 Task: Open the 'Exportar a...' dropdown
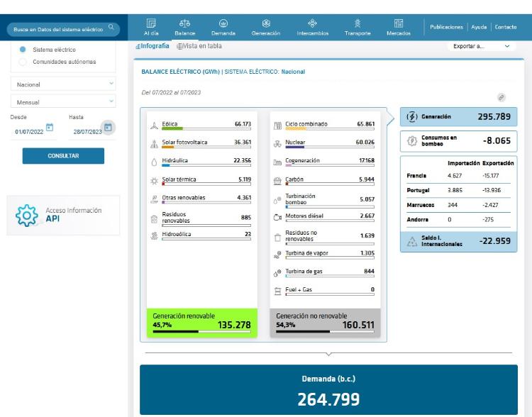point(481,46)
